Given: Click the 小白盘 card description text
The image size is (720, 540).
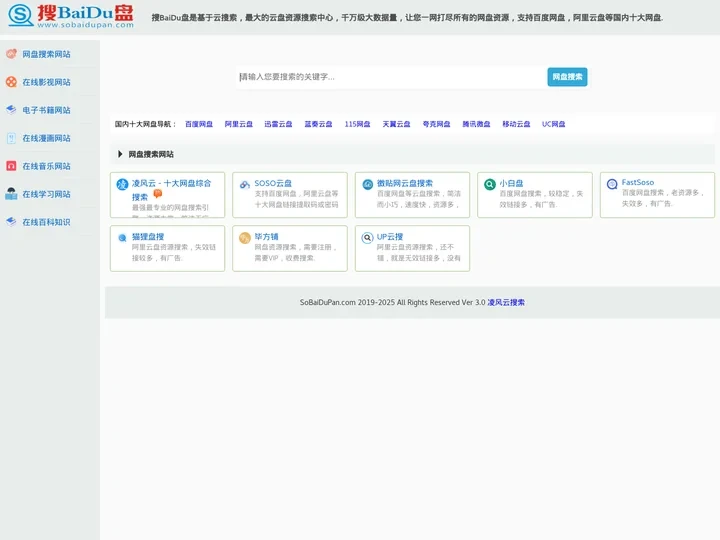Looking at the screenshot, I should 541,199.
